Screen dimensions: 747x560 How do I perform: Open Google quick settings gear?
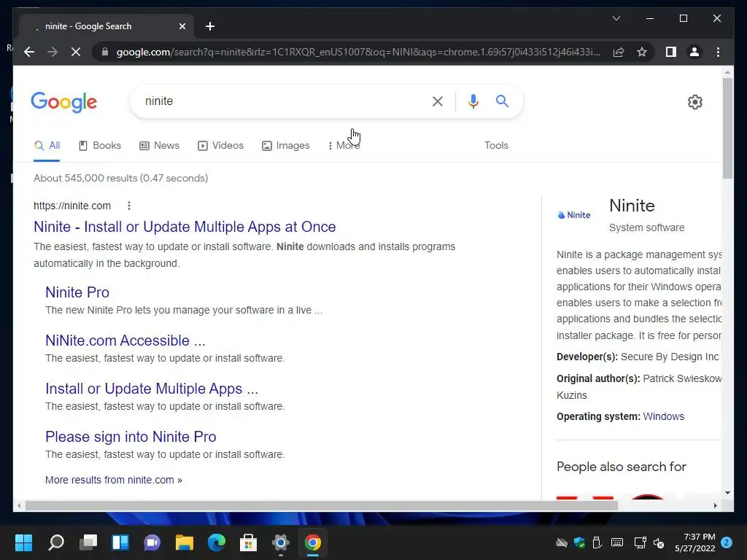[x=695, y=102]
